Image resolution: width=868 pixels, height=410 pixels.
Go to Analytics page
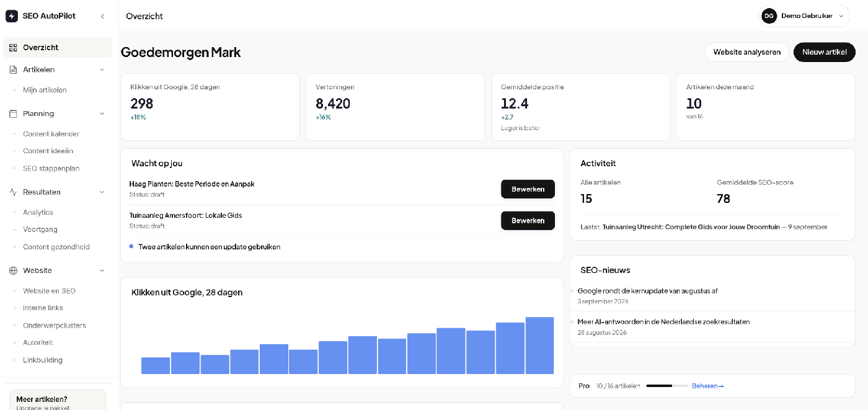[38, 212]
